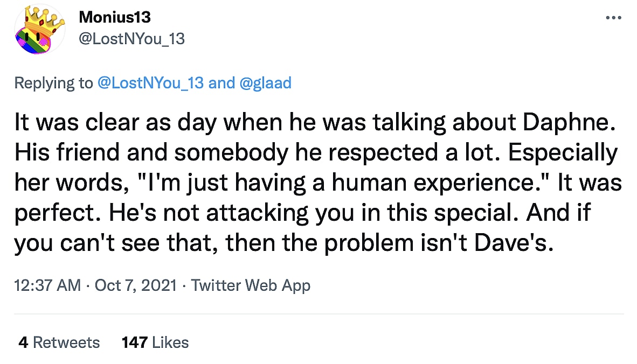Screen dimensions: 637x364
Task: Open the three-dot more options menu
Action: [614, 18]
